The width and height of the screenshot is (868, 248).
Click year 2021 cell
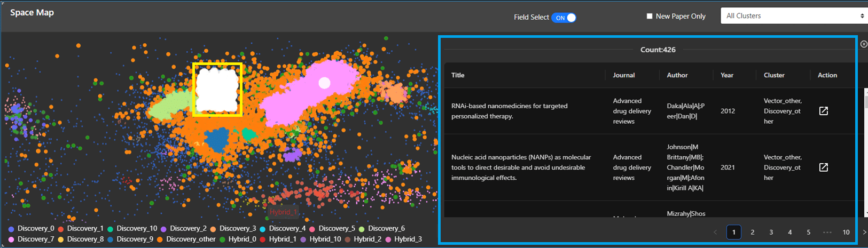[x=728, y=167]
